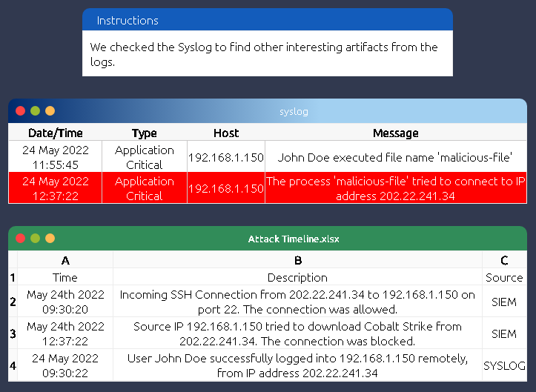The height and width of the screenshot is (392, 536).
Task: Select red message about connecting to 202.22.241.34
Action: [x=395, y=188]
